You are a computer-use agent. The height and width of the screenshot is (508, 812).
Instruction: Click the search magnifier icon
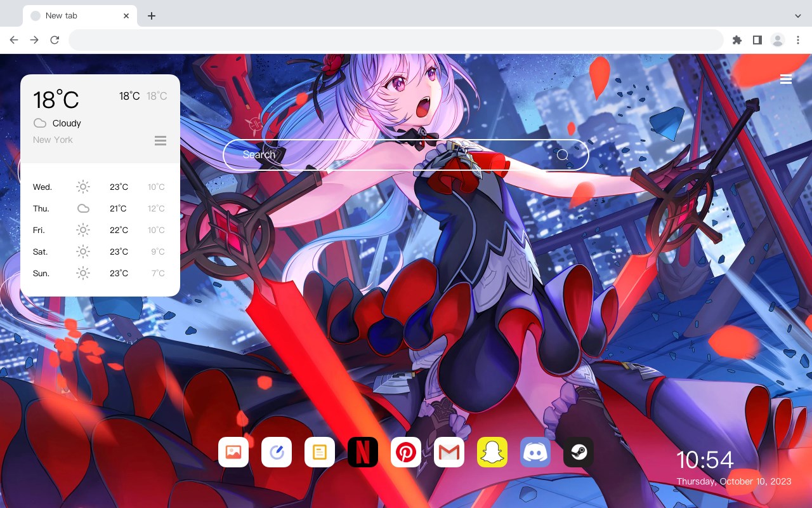click(x=563, y=155)
